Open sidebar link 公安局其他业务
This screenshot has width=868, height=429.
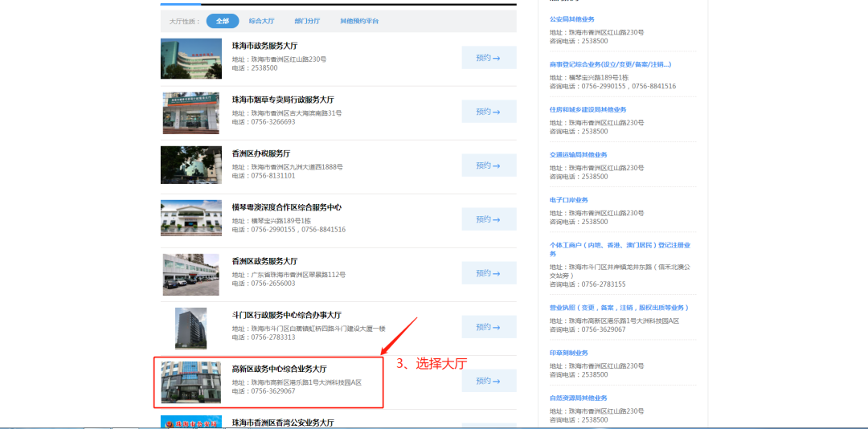[572, 19]
